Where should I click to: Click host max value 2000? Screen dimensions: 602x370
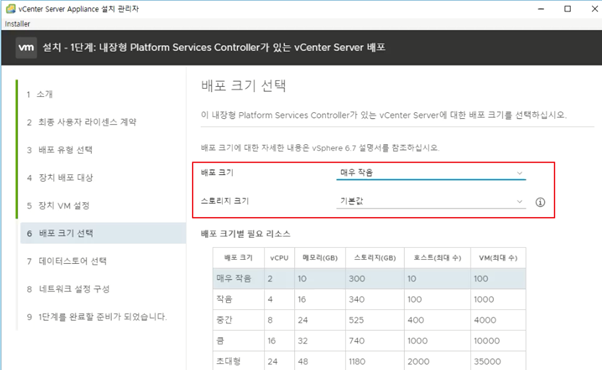coord(418,362)
